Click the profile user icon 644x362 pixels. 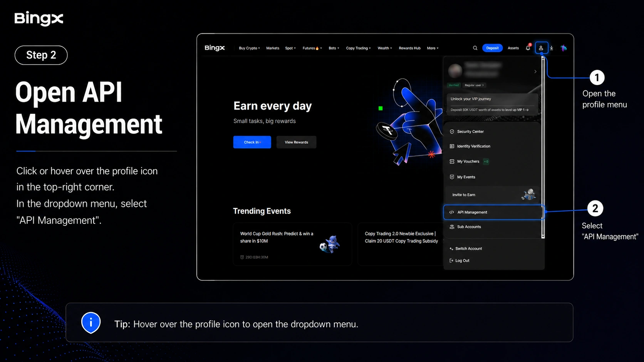pos(541,48)
